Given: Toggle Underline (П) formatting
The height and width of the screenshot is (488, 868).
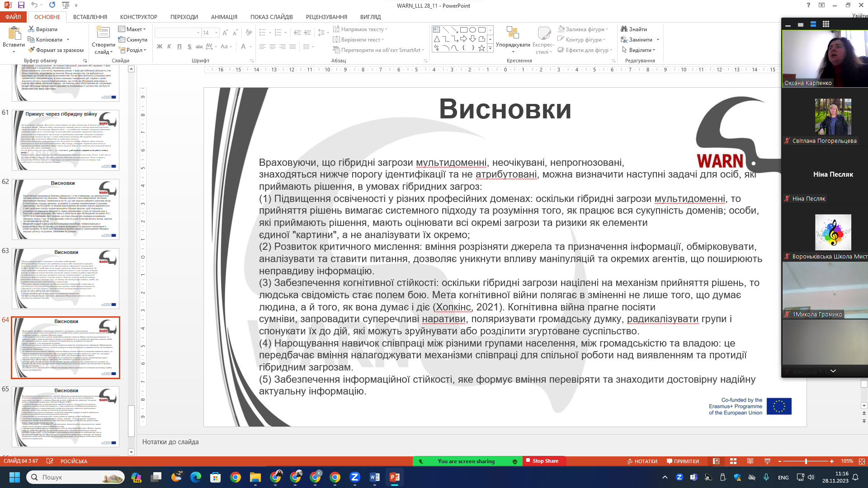Looking at the screenshot, I should (179, 46).
